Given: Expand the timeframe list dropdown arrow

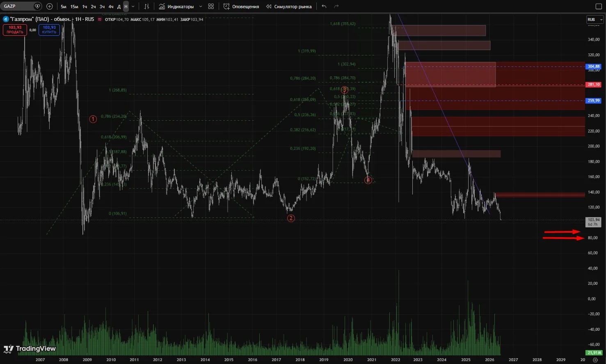Looking at the screenshot, I should tap(133, 7).
